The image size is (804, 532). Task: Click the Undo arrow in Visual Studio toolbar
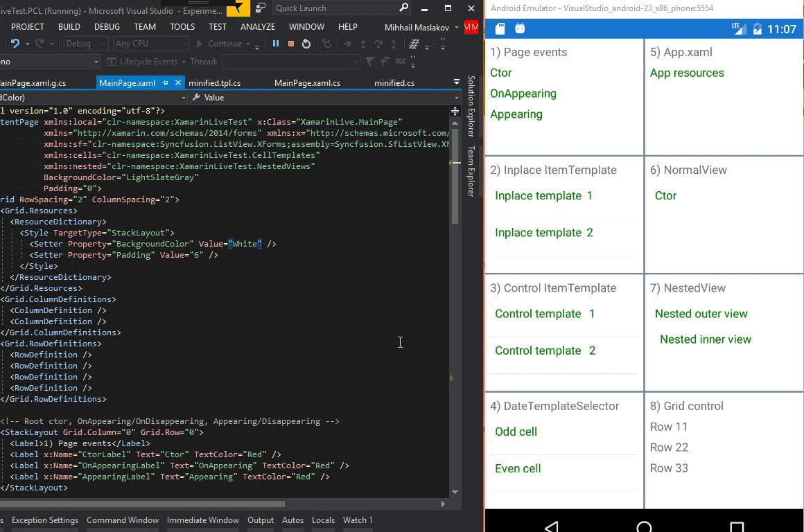coord(15,44)
